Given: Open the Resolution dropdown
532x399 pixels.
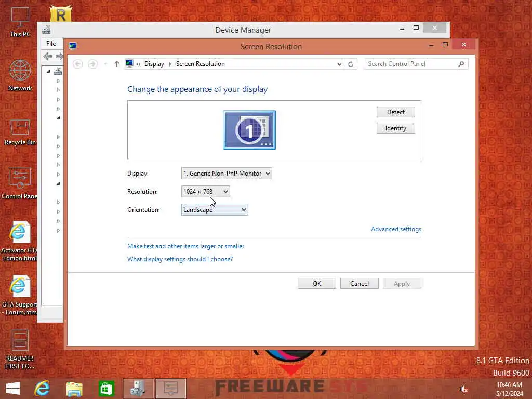Looking at the screenshot, I should [206, 192].
